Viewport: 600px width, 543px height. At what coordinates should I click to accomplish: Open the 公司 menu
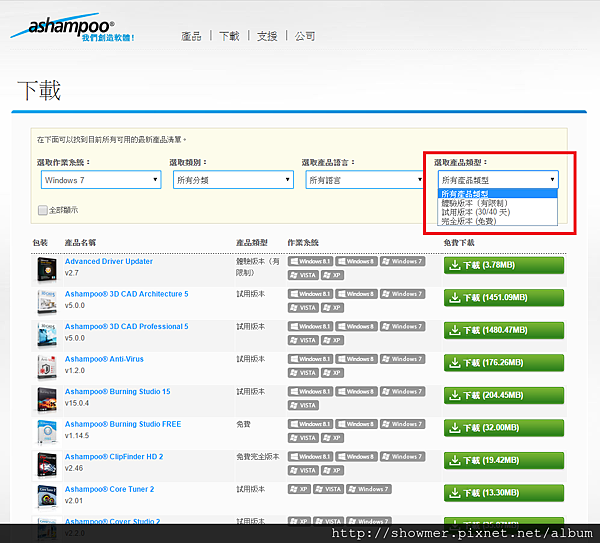(305, 36)
